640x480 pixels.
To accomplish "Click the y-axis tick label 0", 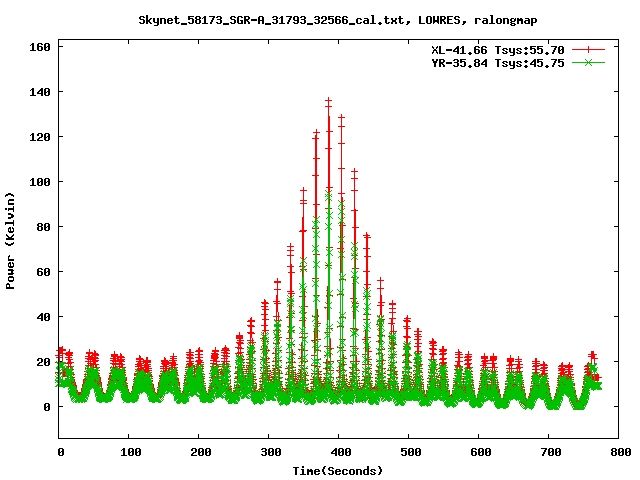I will coord(47,407).
